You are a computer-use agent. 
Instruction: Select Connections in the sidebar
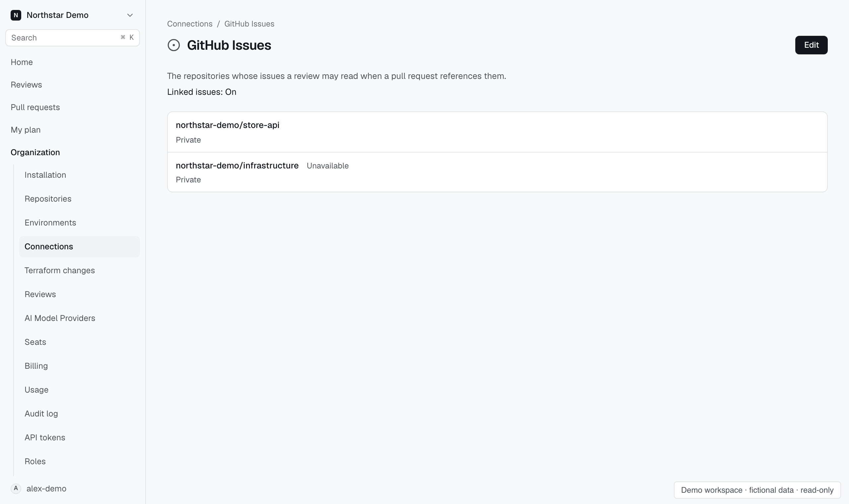[80, 247]
